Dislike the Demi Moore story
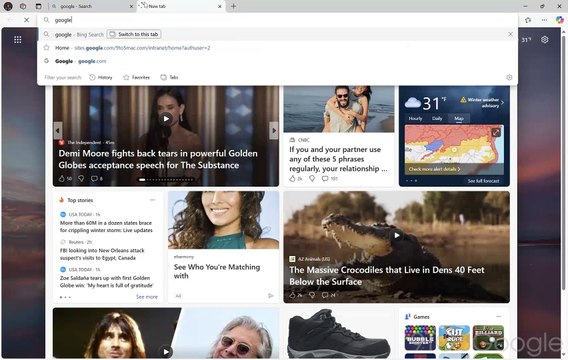 81,179
